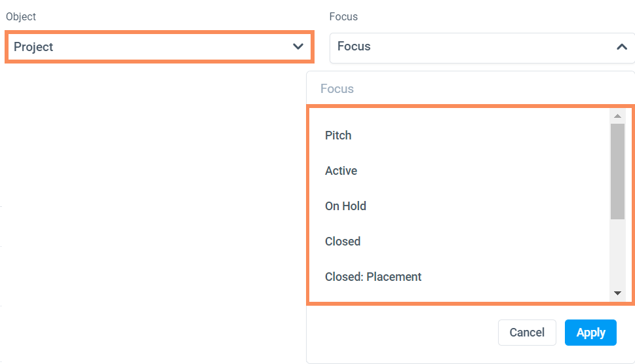Select the Pitch option
The width and height of the screenshot is (635, 364).
(x=338, y=136)
